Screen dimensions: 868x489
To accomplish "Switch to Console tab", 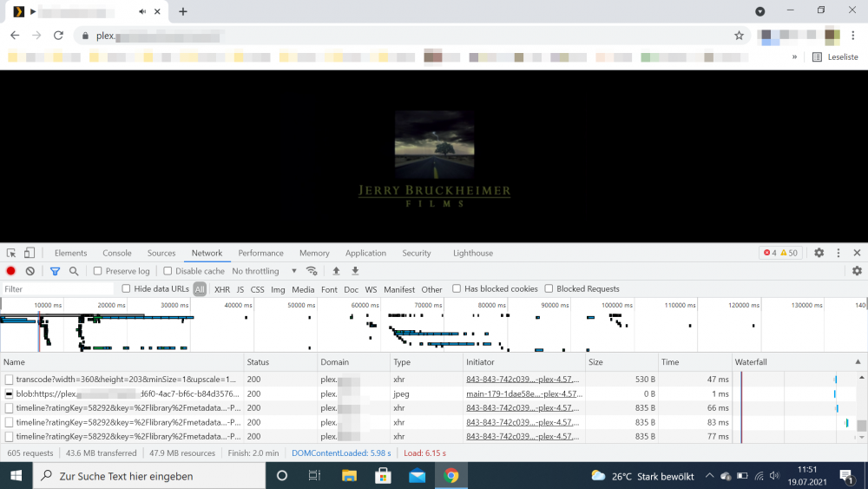I will (117, 253).
